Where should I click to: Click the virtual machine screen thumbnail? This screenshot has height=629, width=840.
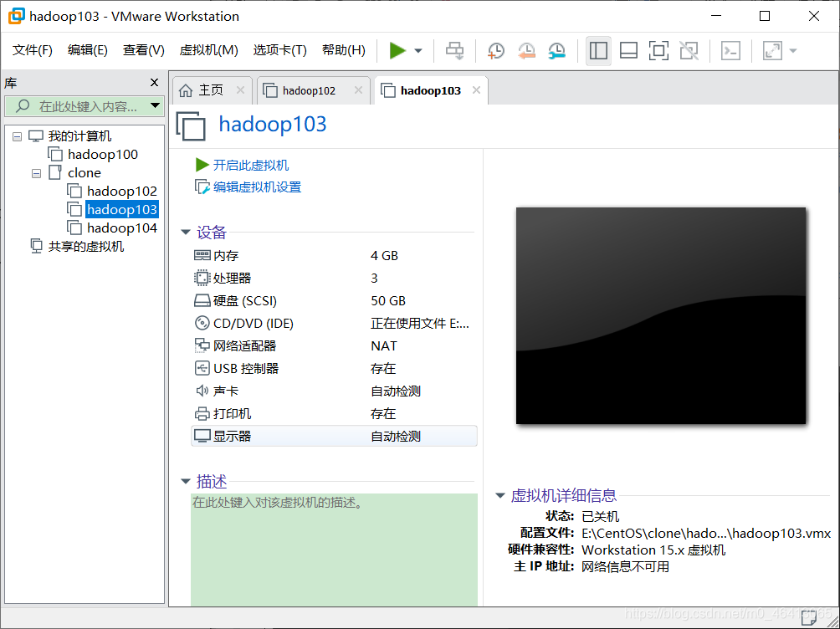660,315
